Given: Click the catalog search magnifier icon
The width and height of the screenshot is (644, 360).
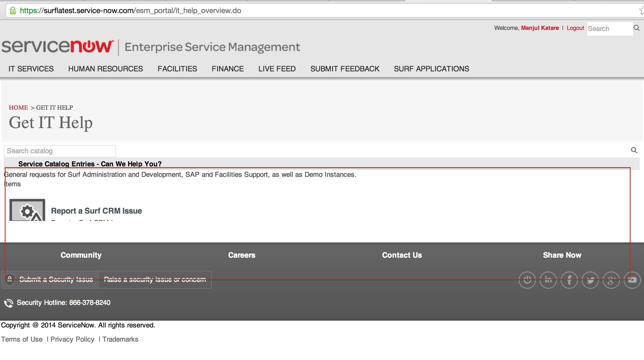Looking at the screenshot, I should 634,150.
